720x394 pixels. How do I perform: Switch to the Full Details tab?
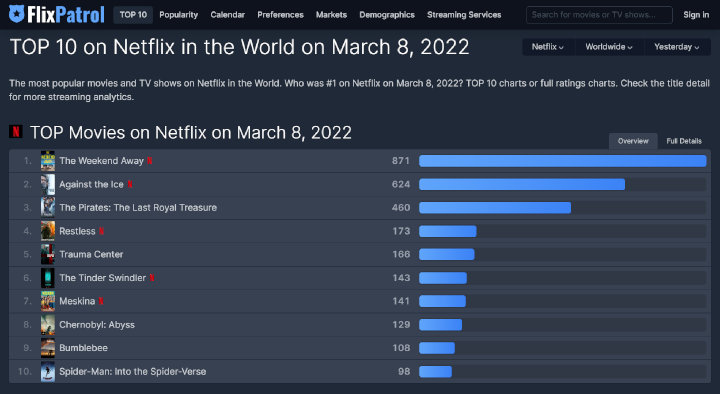coord(684,141)
